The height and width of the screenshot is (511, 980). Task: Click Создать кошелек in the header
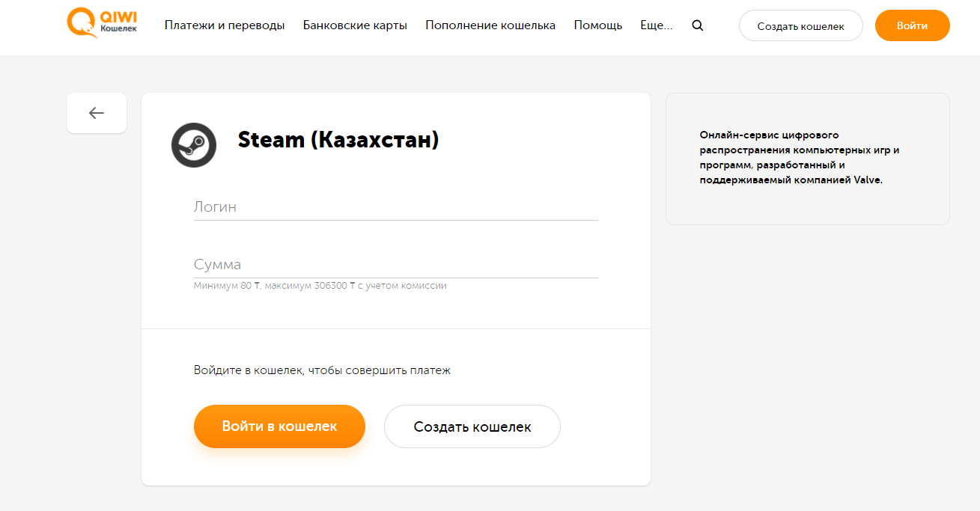(x=800, y=25)
